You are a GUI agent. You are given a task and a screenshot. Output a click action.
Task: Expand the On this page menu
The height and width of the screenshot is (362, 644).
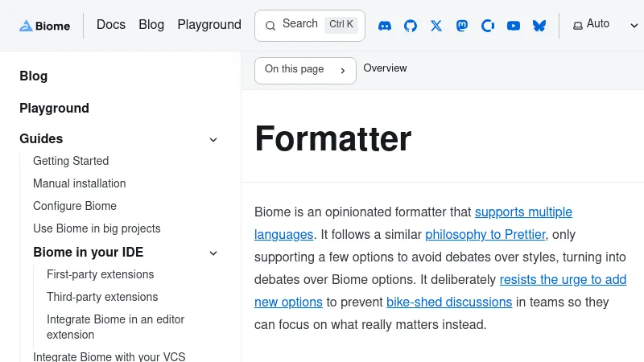tap(305, 70)
